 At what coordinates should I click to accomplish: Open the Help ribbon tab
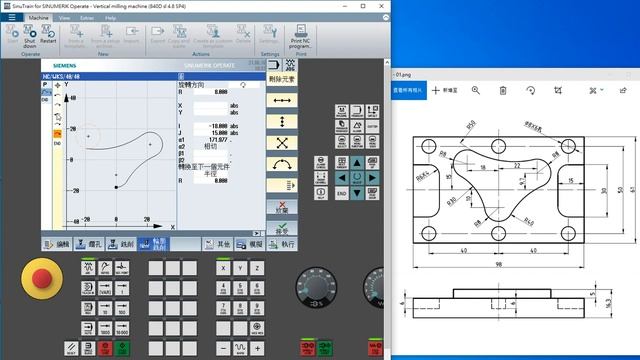point(110,18)
